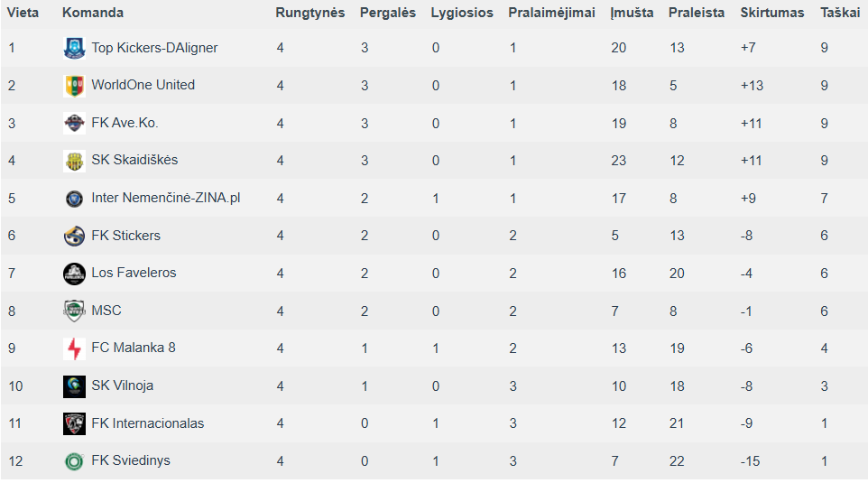The height and width of the screenshot is (483, 868).
Task: Click the MSC shield emblem
Action: (74, 311)
